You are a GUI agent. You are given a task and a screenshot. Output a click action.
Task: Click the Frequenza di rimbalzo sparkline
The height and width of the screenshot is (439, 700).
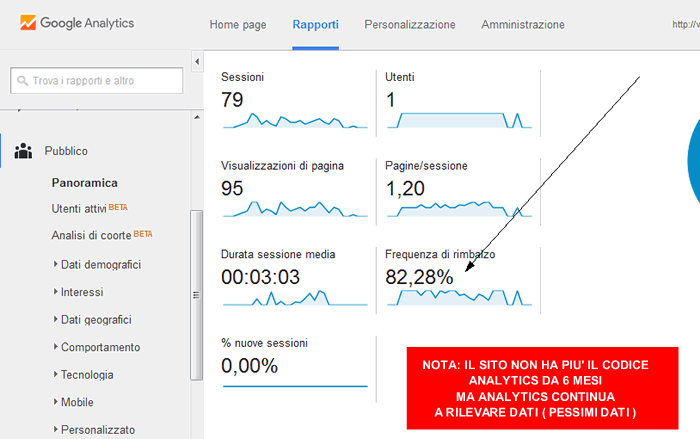pos(460,297)
